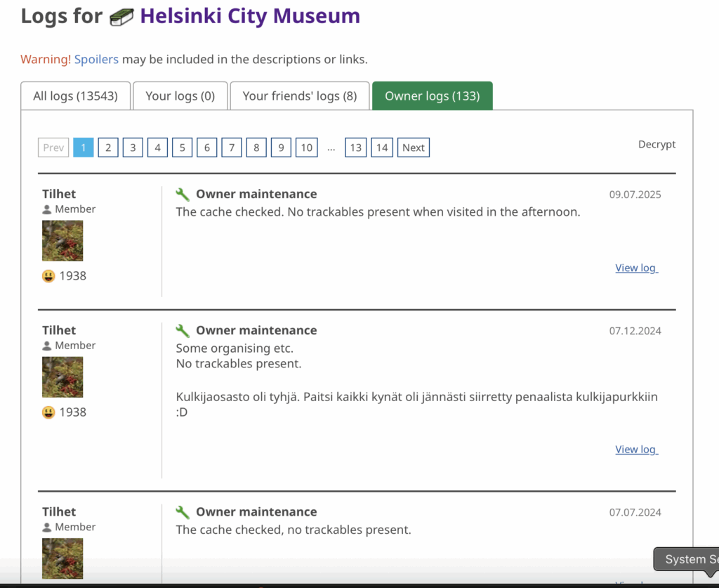
Task: Click the member icon in the 09.07.2025 log
Action: 47,209
